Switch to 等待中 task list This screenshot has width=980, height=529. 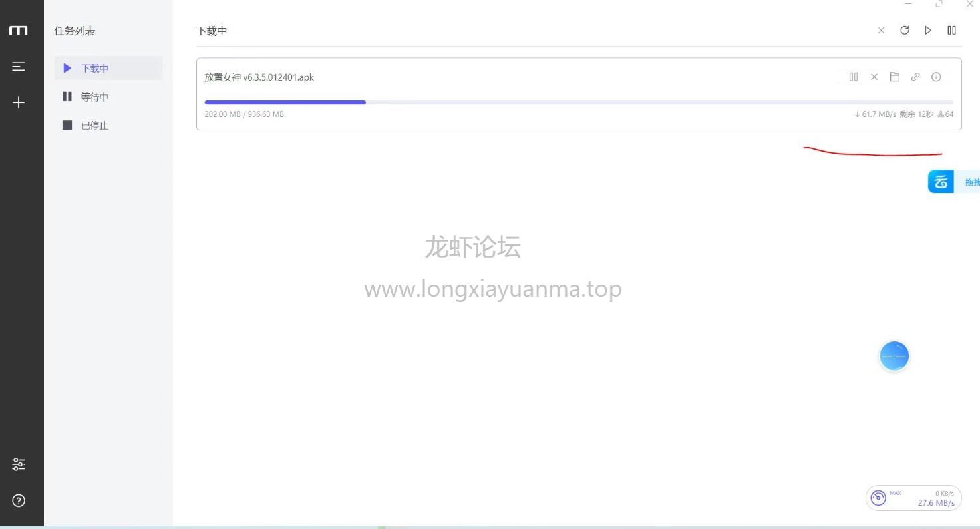[108, 96]
